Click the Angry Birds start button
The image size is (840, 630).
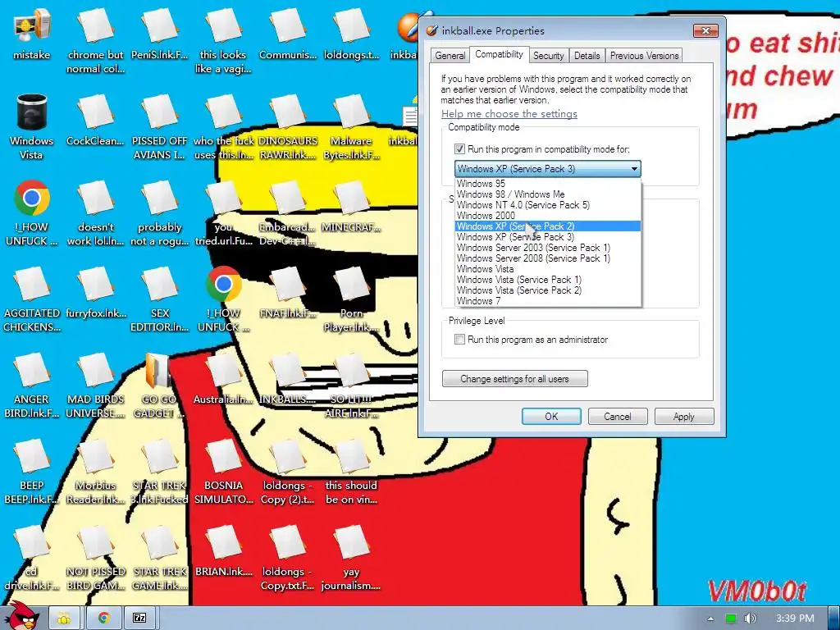pyautogui.click(x=21, y=615)
